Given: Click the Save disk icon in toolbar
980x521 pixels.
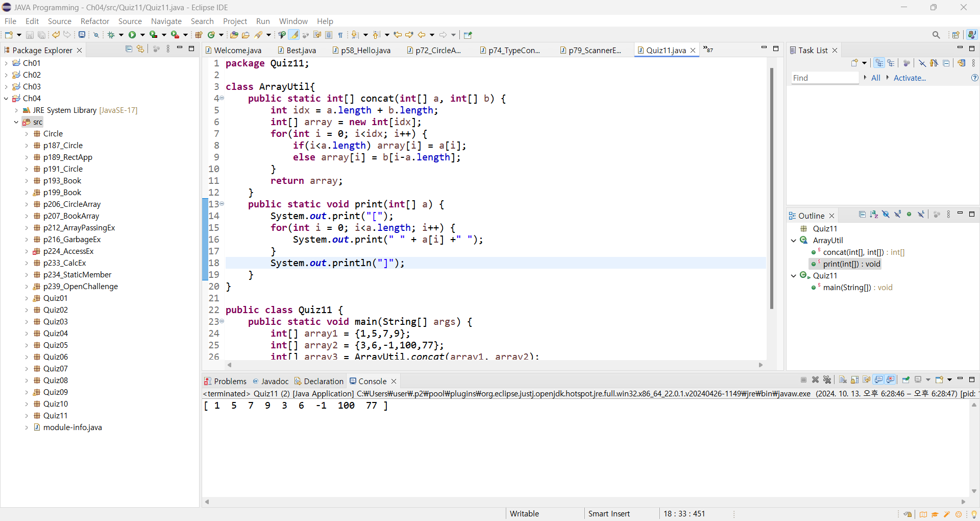Looking at the screenshot, I should [30, 35].
